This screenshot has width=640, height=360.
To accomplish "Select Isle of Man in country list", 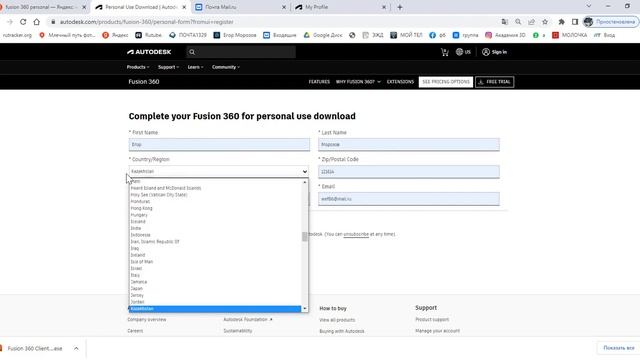I will click(216, 262).
